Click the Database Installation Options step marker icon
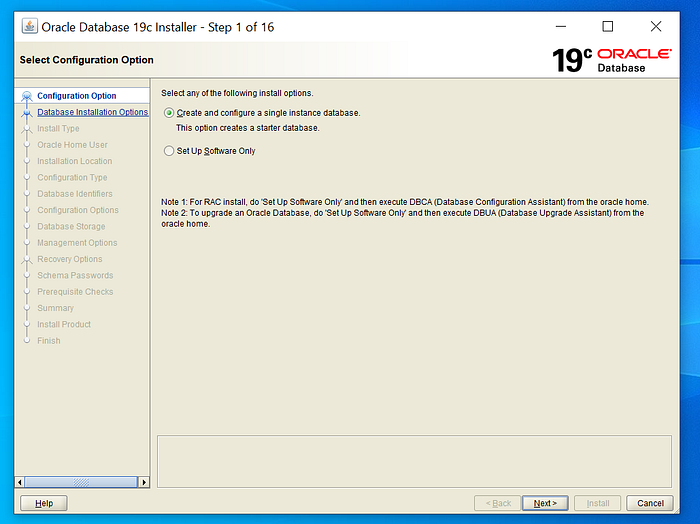Image resolution: width=700 pixels, height=524 pixels. pos(27,112)
